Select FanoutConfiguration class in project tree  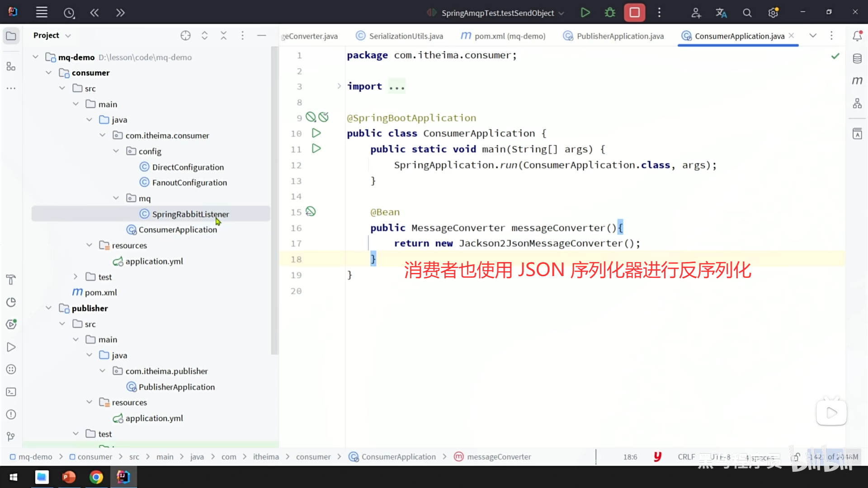(189, 183)
